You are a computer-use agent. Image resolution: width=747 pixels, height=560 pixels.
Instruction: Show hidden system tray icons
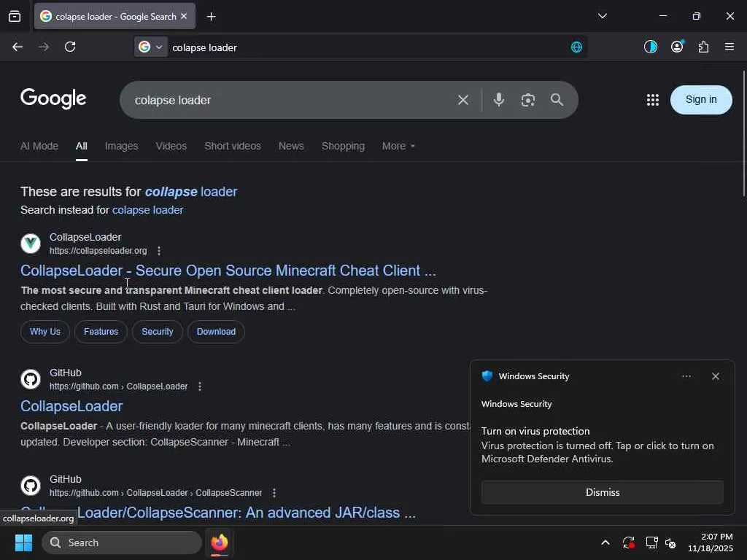click(x=605, y=542)
